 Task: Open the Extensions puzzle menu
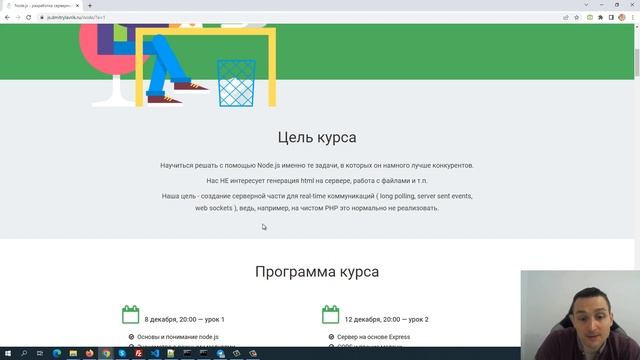(600, 18)
